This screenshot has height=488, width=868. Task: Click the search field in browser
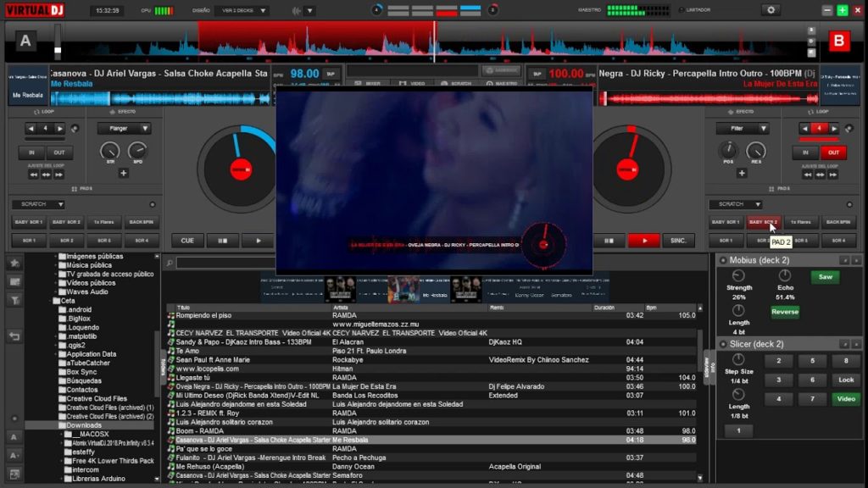pyautogui.click(x=225, y=263)
